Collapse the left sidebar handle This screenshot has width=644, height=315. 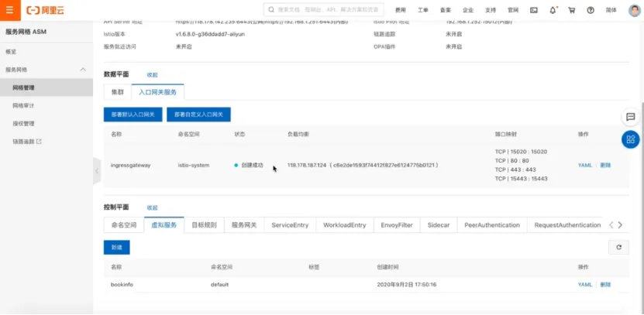97,170
